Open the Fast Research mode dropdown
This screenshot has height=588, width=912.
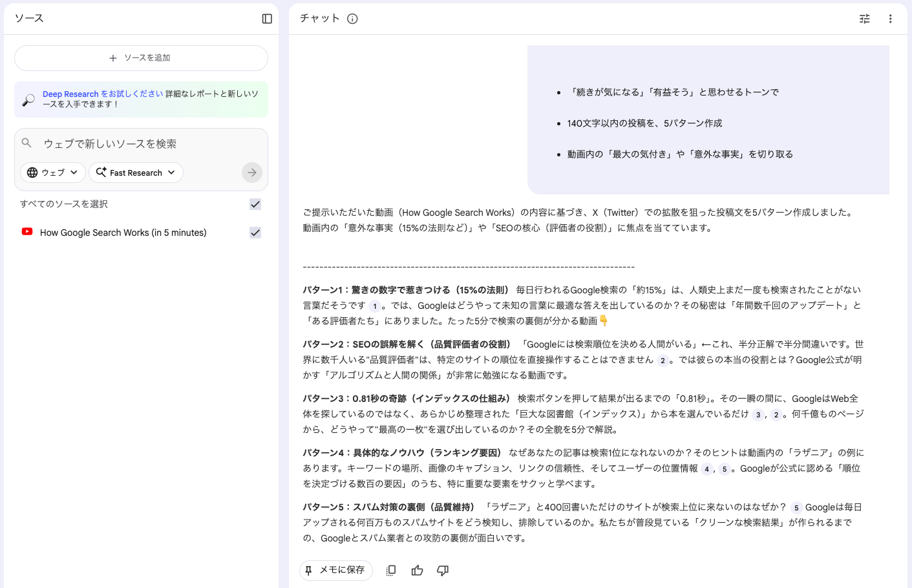136,173
